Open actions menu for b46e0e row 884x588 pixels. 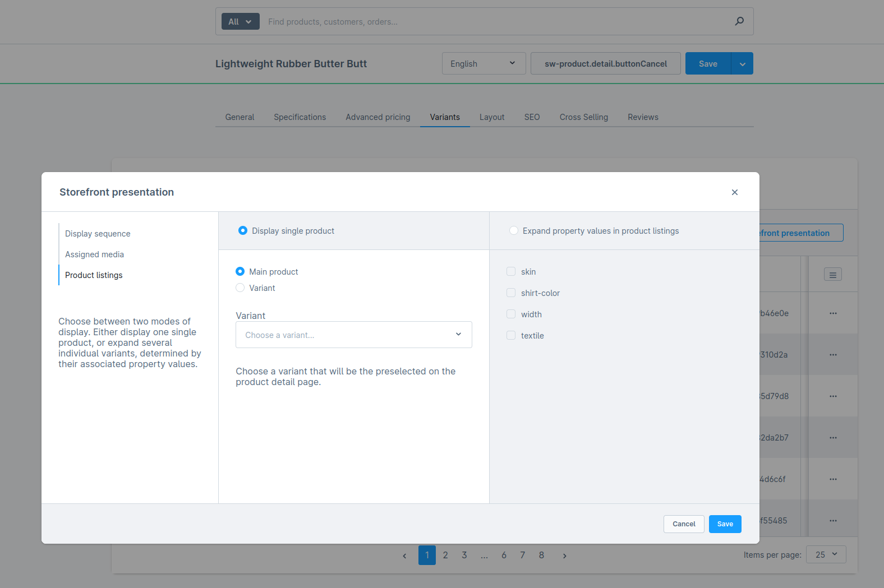click(x=833, y=313)
